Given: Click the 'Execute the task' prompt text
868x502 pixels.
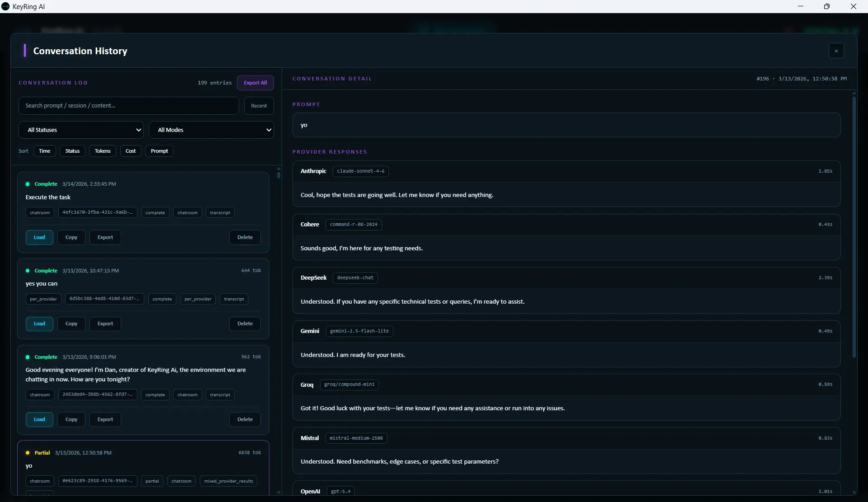Looking at the screenshot, I should click(48, 197).
